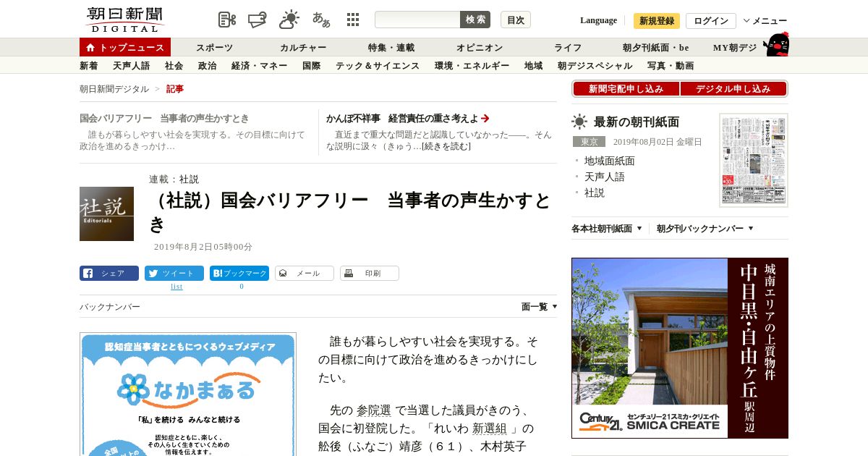Open 環境・エネルギー in sub navigation
Image resolution: width=868 pixels, height=456 pixels.
[472, 66]
